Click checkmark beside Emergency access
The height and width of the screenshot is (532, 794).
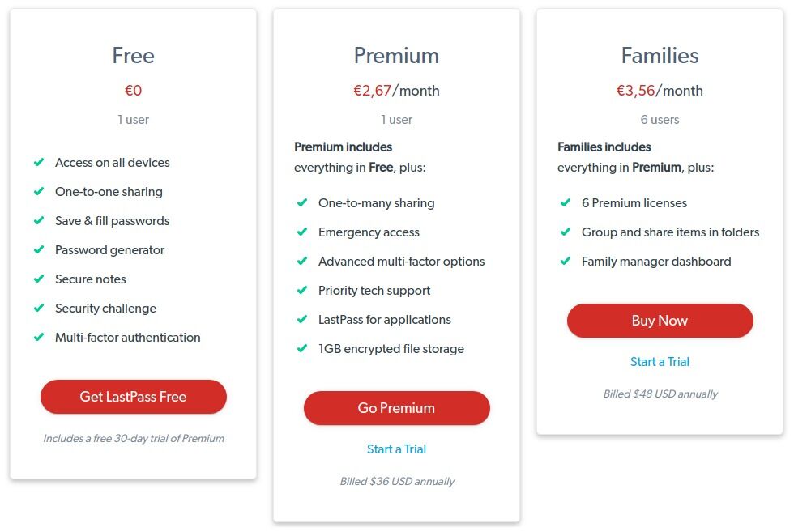click(x=302, y=232)
